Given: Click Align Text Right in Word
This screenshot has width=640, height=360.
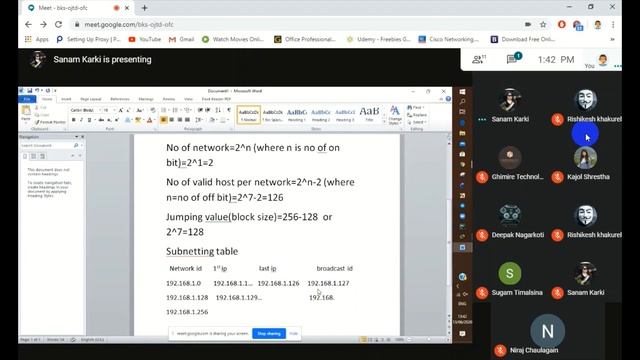Looking at the screenshot, I should (180, 120).
